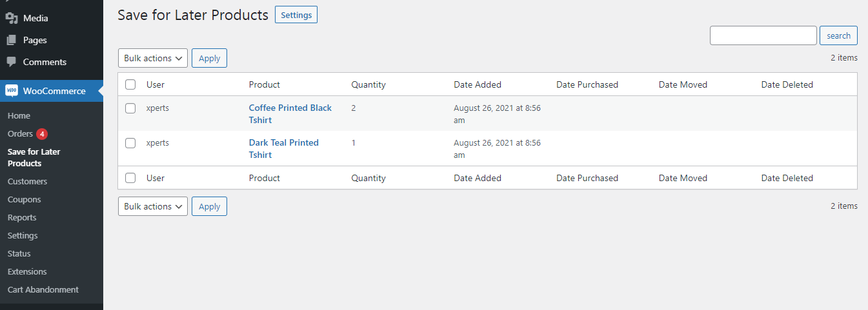Click the top Apply button
This screenshot has width=868, height=310.
coord(209,58)
